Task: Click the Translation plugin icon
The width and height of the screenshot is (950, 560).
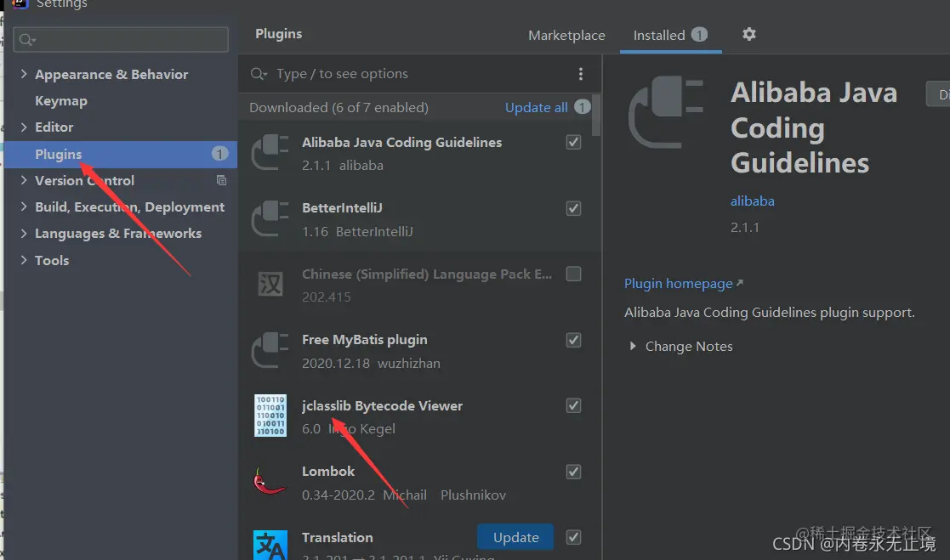Action: pyautogui.click(x=270, y=545)
